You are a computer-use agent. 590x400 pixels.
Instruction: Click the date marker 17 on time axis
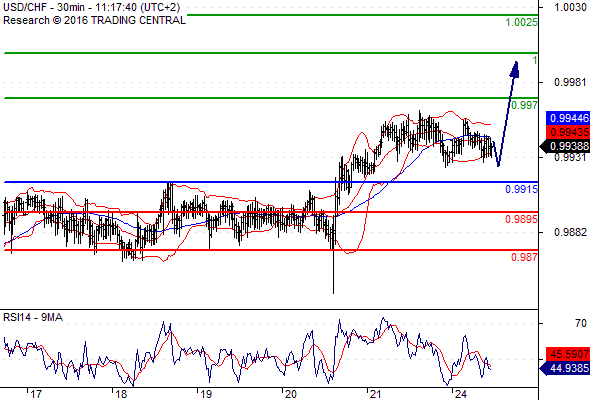coord(36,394)
